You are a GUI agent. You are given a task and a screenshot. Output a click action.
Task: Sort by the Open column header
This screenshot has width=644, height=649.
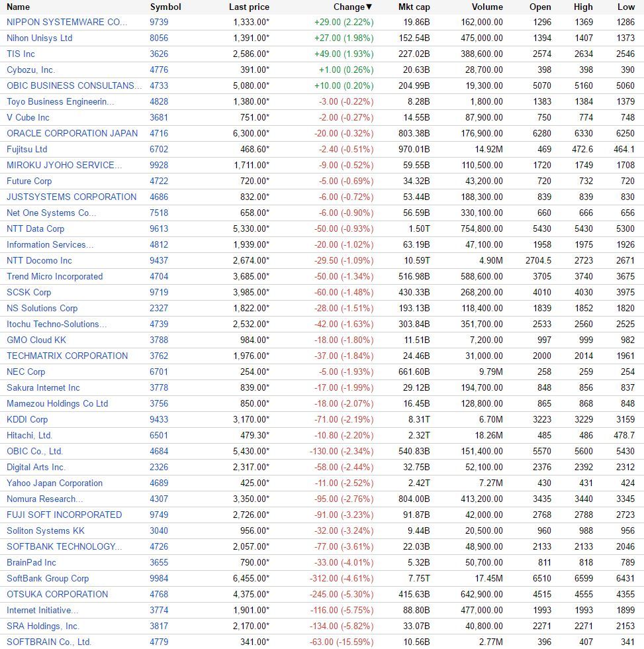pyautogui.click(x=540, y=7)
